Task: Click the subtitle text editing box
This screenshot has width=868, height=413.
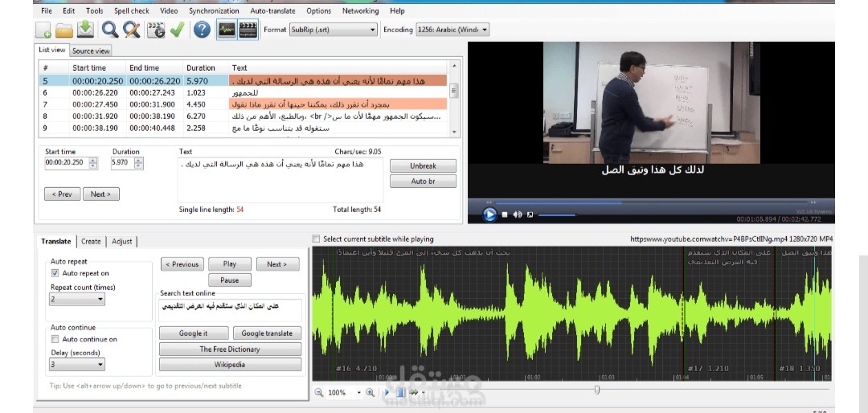Action: pyautogui.click(x=280, y=180)
